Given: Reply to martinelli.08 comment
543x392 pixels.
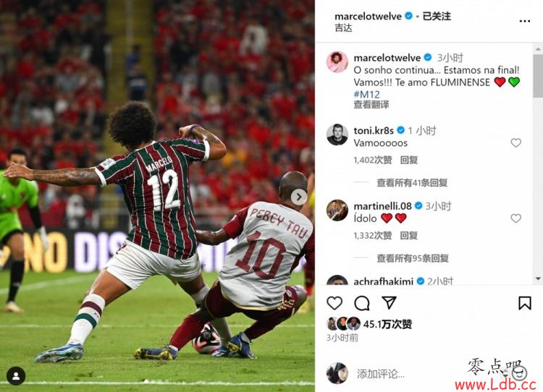Looking at the screenshot, I should (409, 236).
